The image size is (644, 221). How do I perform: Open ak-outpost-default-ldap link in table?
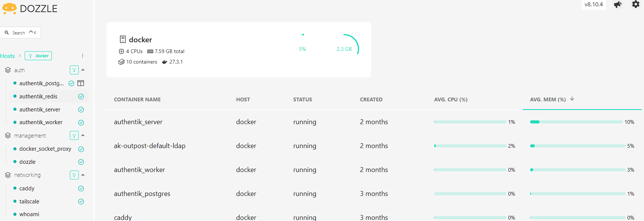(x=150, y=146)
